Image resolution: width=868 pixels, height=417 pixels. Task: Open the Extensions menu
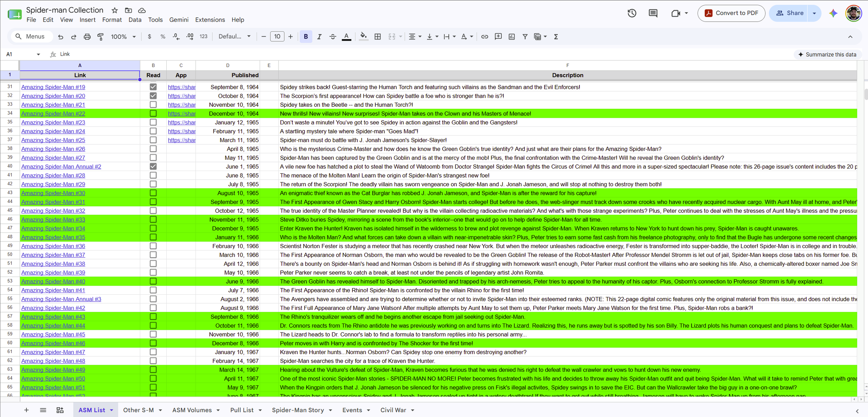coord(210,20)
